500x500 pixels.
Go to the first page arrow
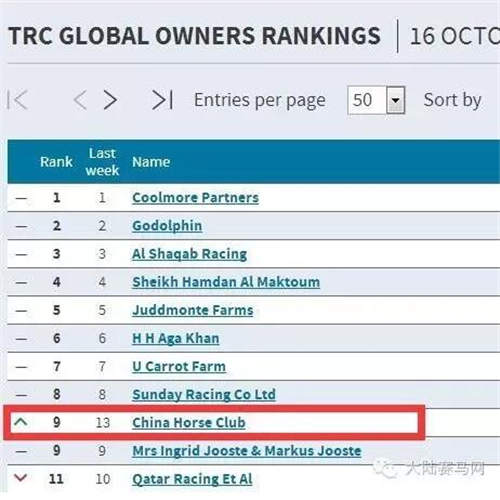[17, 100]
